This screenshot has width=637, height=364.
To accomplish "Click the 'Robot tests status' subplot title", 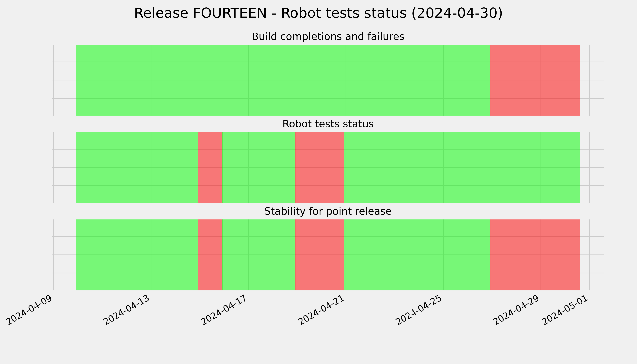I will 328,124.
